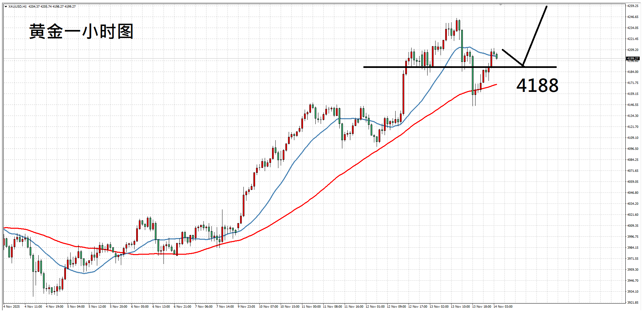Click the gray chart shift triangle marker
The height and width of the screenshot is (313, 644).
pyautogui.click(x=500, y=5)
